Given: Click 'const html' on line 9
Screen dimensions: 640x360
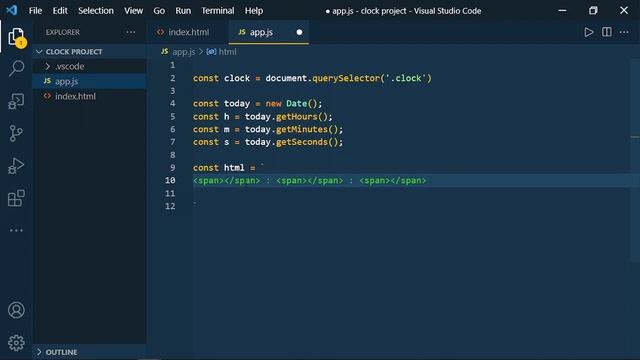Looking at the screenshot, I should (219, 168).
